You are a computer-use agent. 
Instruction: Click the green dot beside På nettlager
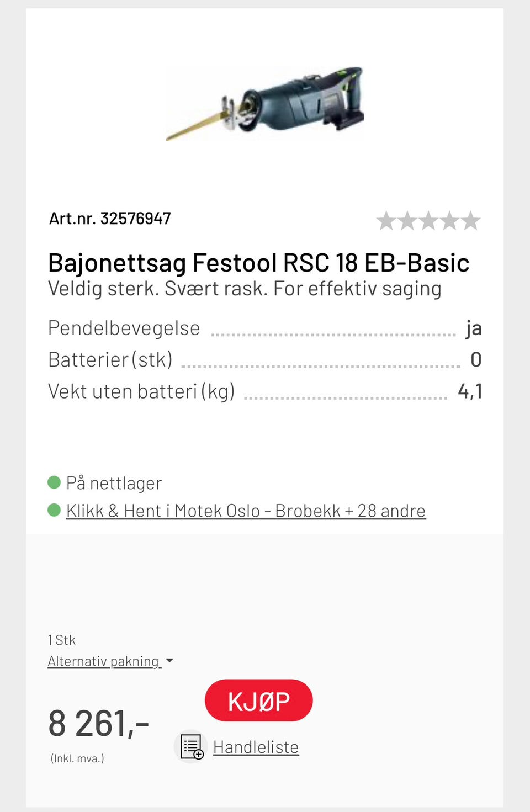pyautogui.click(x=54, y=482)
